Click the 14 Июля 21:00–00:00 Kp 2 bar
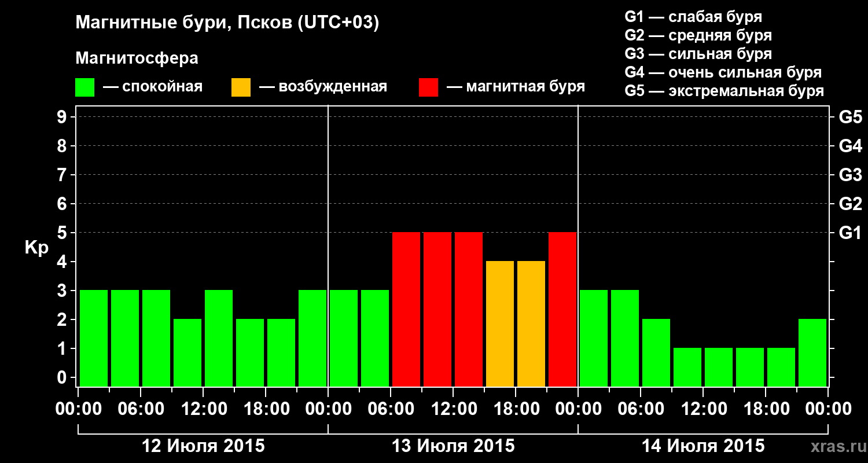 coord(812,352)
